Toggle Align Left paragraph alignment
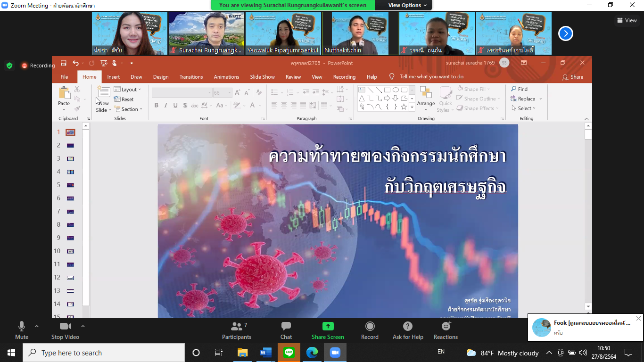This screenshot has height=362, width=644. [274, 106]
